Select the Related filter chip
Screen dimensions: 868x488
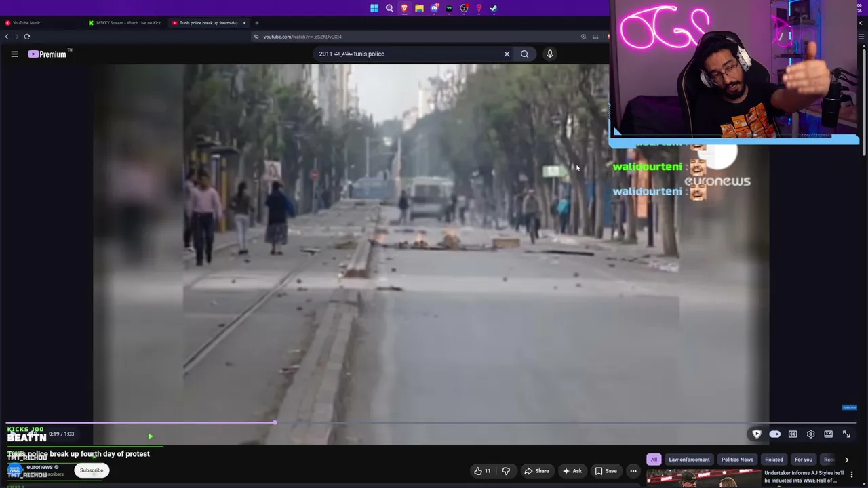(774, 460)
